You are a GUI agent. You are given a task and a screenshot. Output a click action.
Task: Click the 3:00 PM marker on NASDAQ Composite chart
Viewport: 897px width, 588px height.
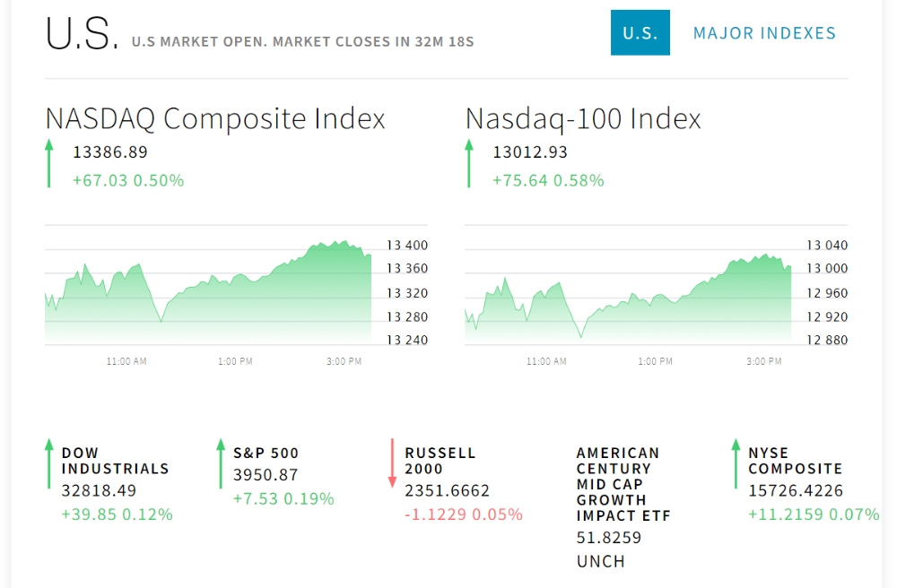click(x=344, y=361)
